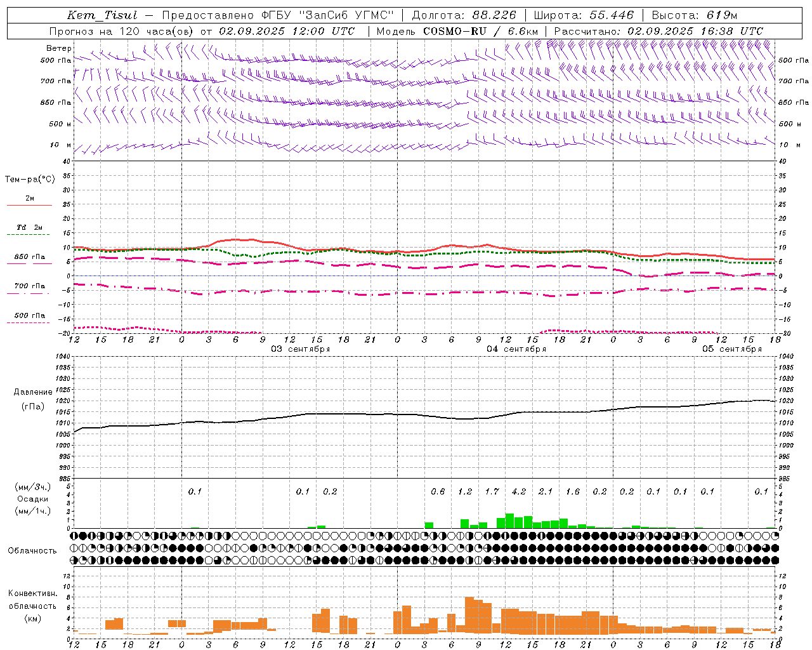Screen dimensions: 812x650
Task: Click the 'Конвективн.' convective cloud label
Action: [x=32, y=594]
